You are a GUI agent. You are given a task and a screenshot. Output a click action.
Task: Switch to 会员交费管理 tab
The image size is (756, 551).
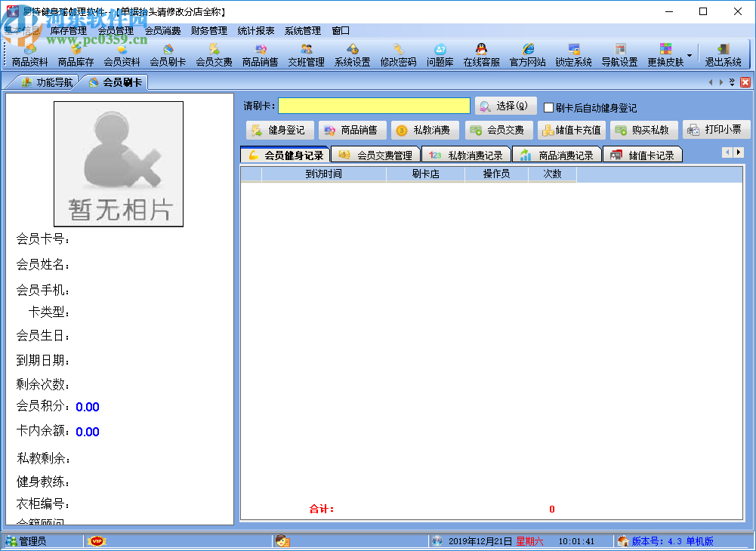376,155
